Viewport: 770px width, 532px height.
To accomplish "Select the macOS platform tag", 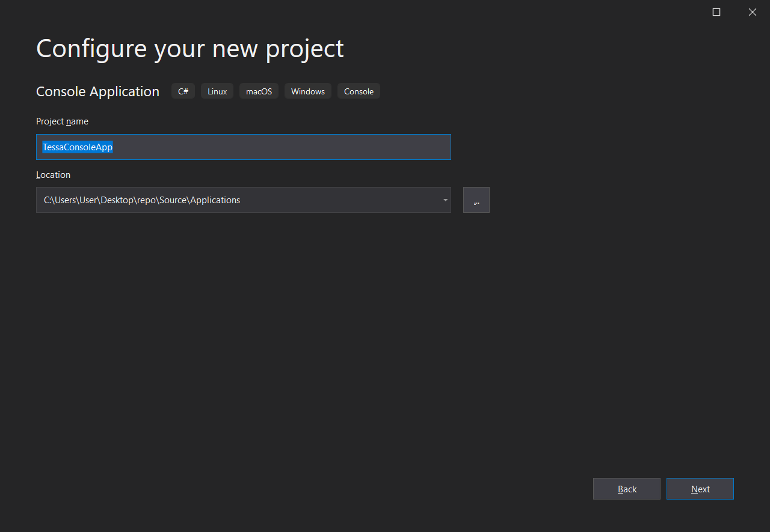I will click(259, 91).
